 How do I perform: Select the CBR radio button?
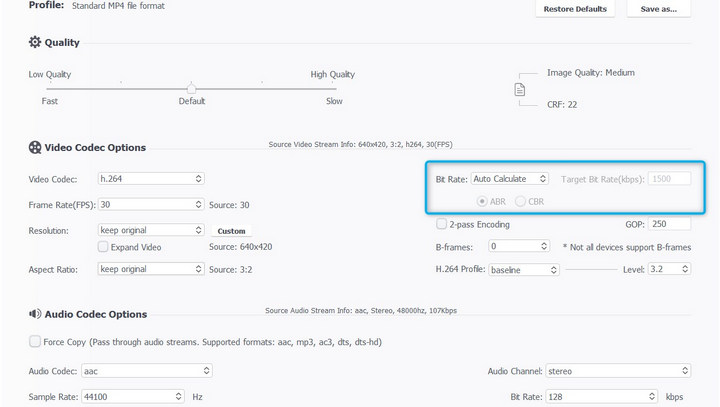coord(520,201)
